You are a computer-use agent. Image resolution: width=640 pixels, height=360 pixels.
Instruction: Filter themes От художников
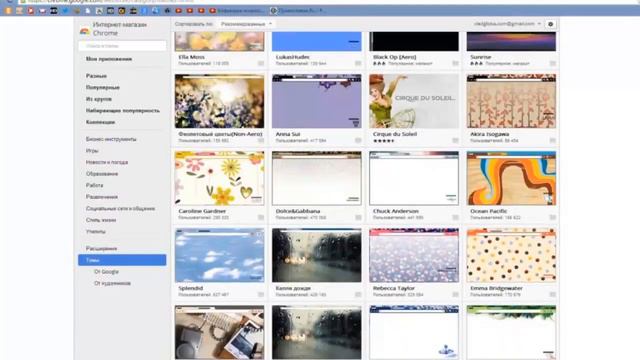pyautogui.click(x=112, y=283)
